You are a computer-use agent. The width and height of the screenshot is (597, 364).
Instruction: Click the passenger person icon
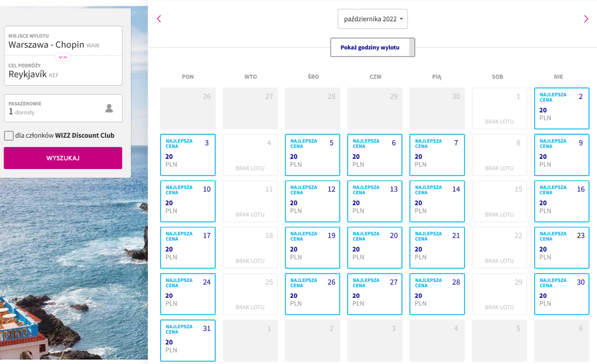tap(109, 108)
